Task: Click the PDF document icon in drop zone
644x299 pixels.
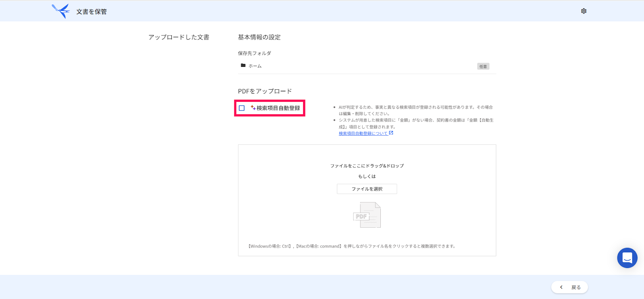Action: tap(367, 215)
